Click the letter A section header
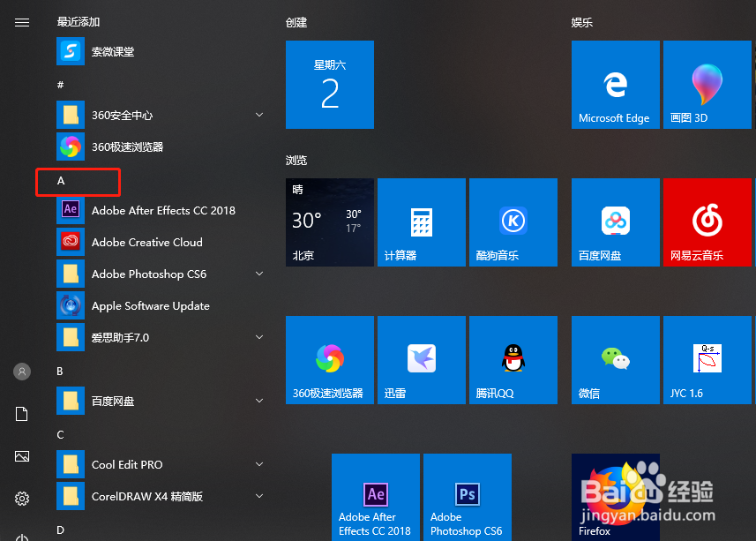 (61, 181)
